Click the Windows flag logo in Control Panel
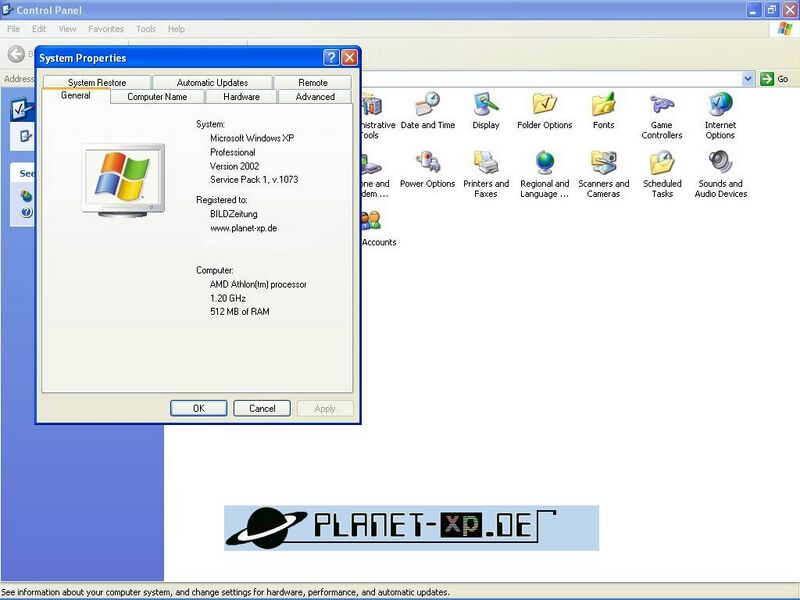Image resolution: width=800 pixels, height=600 pixels. (785, 29)
